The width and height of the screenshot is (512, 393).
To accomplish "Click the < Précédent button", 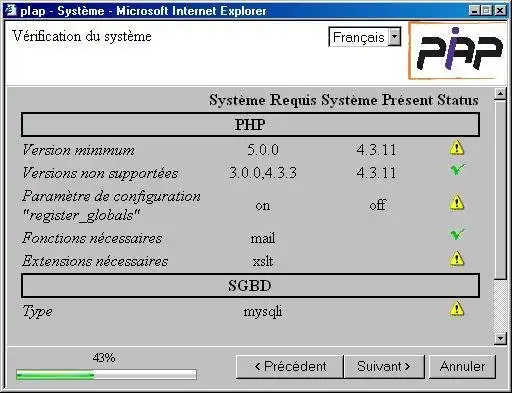I will 290,366.
